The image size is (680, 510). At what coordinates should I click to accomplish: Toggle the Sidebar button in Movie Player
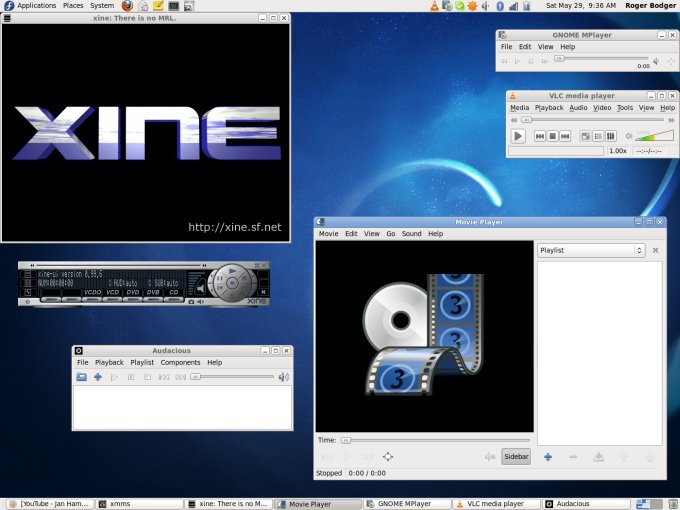point(516,457)
